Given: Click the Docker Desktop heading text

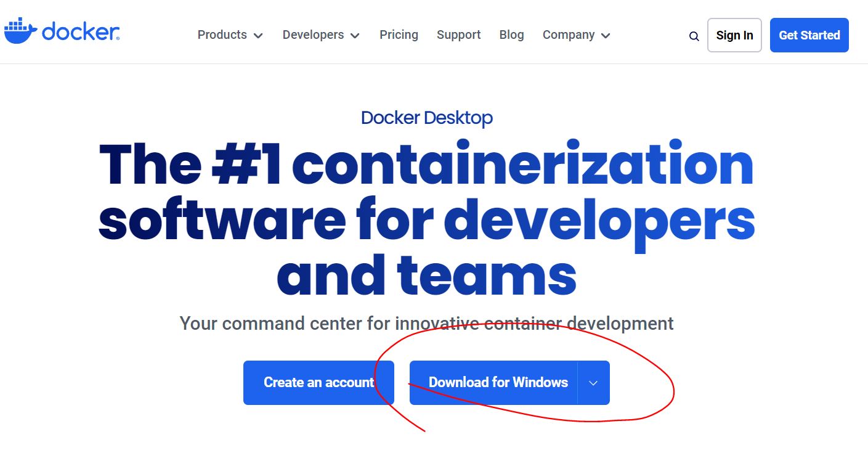Looking at the screenshot, I should (x=427, y=118).
